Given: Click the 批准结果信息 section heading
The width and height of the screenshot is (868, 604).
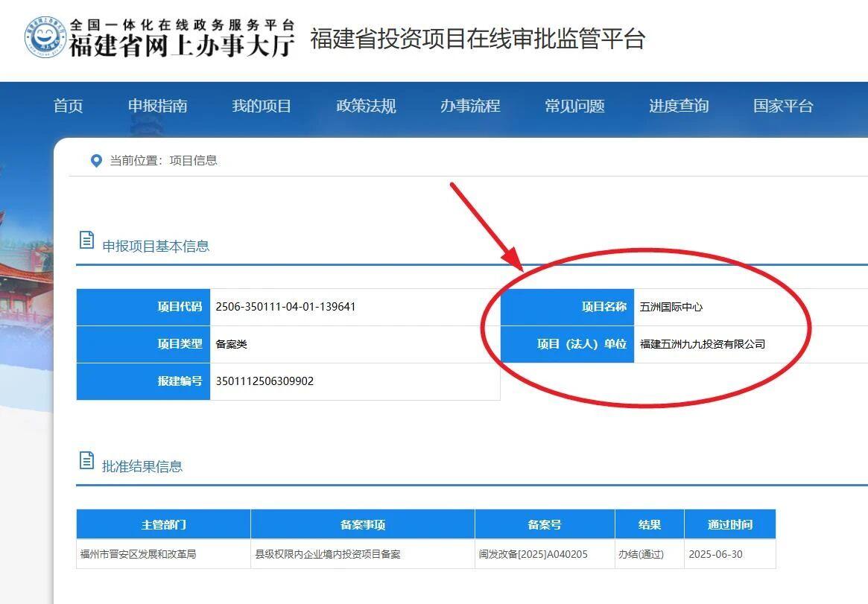Looking at the screenshot, I should pos(142,466).
